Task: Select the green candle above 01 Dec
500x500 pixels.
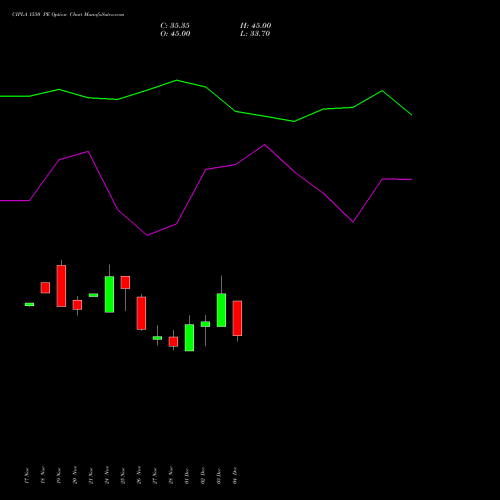Action: [x=189, y=338]
